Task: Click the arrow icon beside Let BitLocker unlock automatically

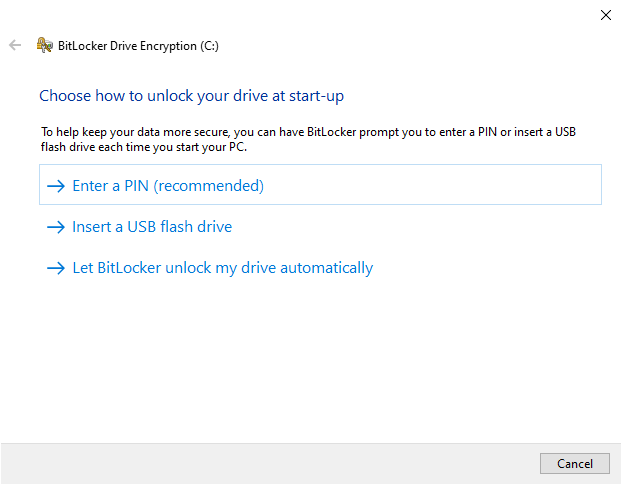Action: coord(55,268)
